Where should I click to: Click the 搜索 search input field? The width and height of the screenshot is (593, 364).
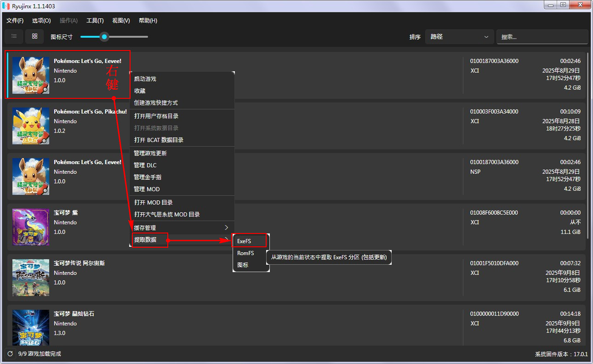point(542,37)
